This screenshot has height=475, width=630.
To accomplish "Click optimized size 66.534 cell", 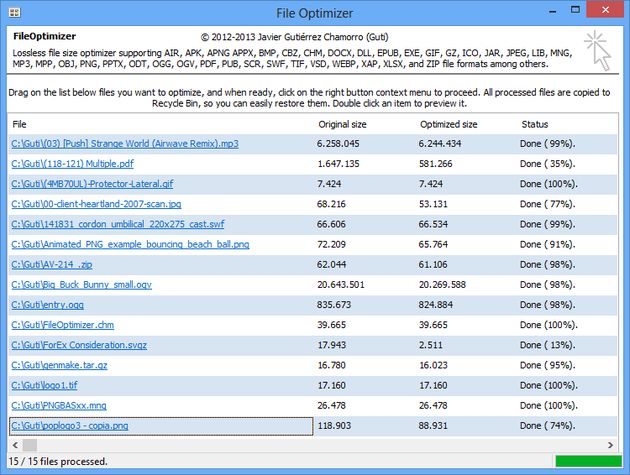I will (x=433, y=224).
